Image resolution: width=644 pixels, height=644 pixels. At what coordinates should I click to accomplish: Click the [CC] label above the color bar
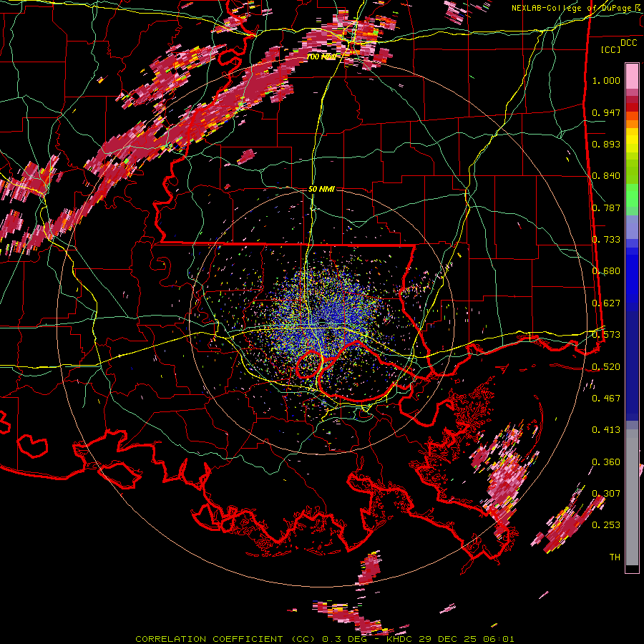coord(610,49)
